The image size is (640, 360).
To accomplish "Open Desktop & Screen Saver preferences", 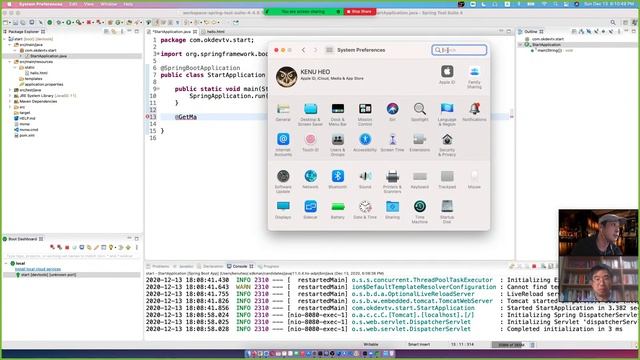I will coord(310,114).
